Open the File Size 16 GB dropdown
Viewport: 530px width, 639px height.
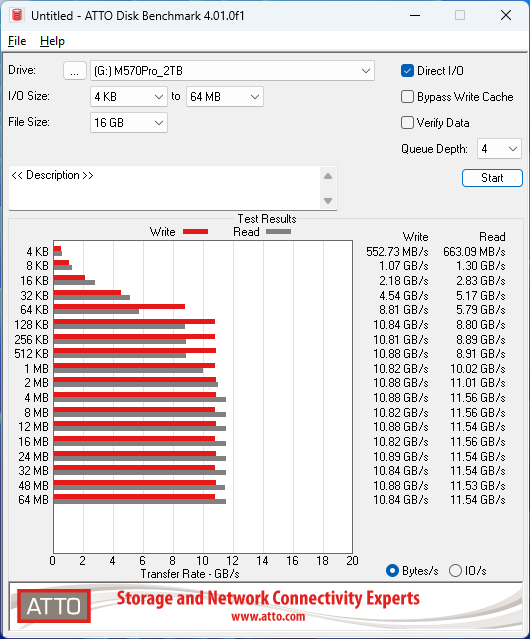129,123
